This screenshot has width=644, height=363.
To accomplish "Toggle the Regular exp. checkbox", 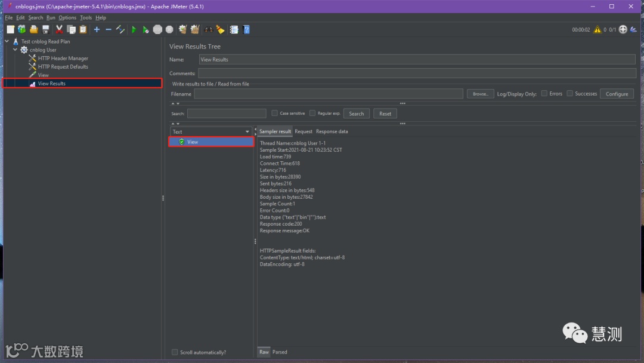I will click(x=312, y=113).
